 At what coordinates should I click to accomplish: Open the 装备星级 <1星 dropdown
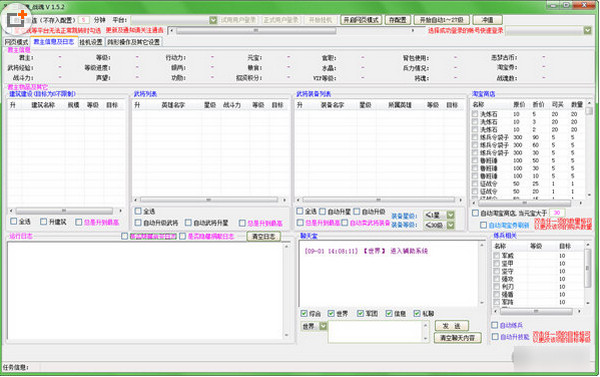pos(450,215)
